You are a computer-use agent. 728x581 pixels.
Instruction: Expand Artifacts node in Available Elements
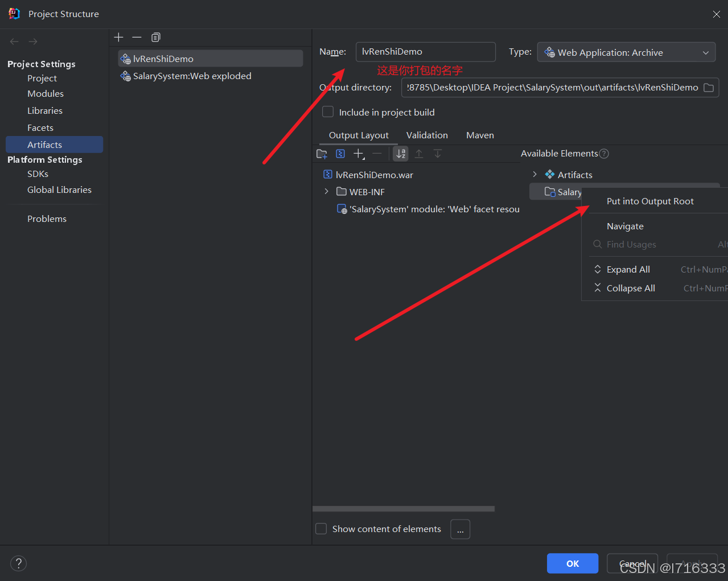click(534, 174)
